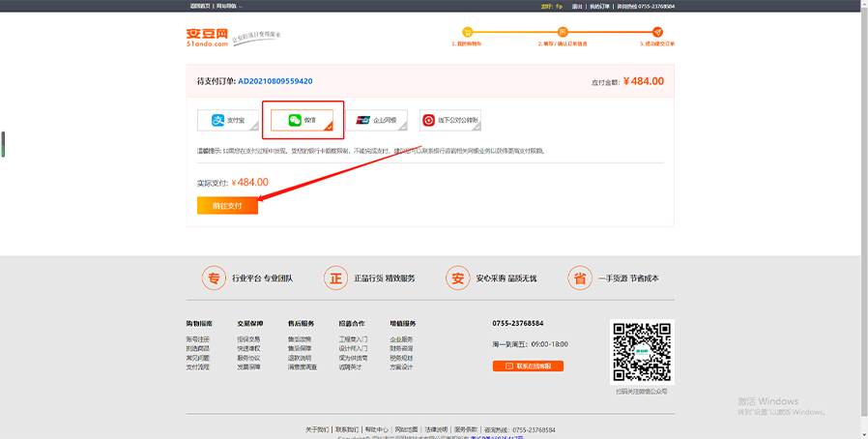
Task: Click the 发票保障 footer link
Action: (x=248, y=367)
